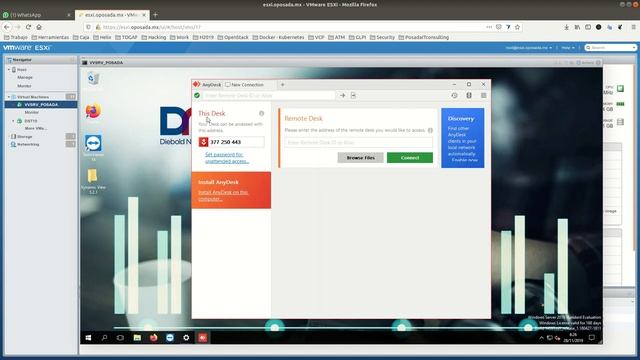Click the AnyDesk icon on the Windows taskbar
640x360 pixels.
202,338
